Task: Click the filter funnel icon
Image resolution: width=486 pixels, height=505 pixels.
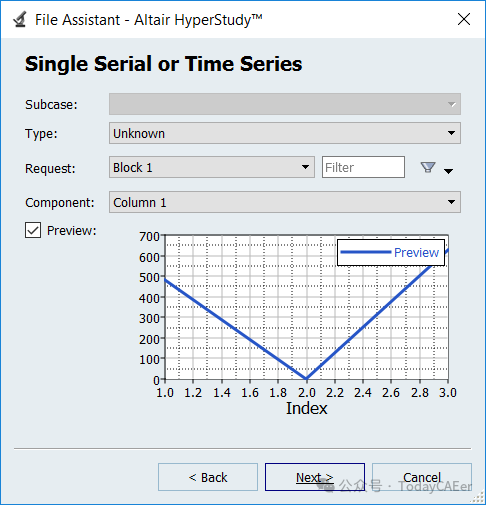Action: 428,167
